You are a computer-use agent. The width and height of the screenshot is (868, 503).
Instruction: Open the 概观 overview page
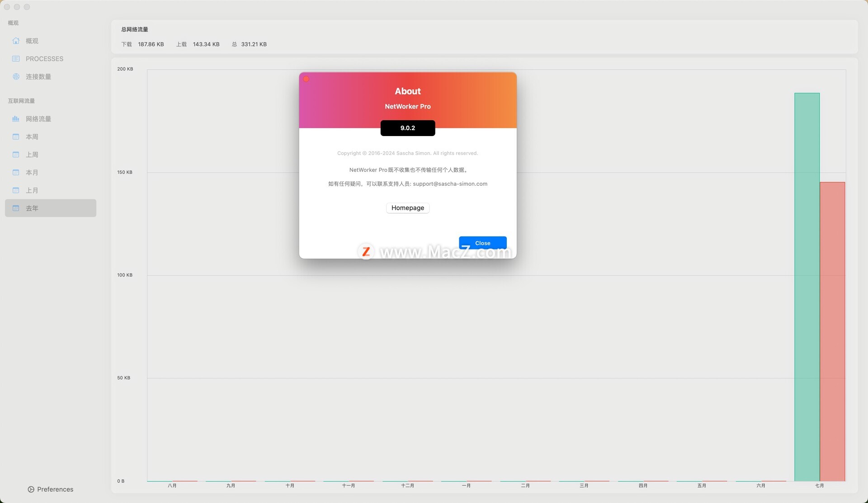click(x=50, y=41)
